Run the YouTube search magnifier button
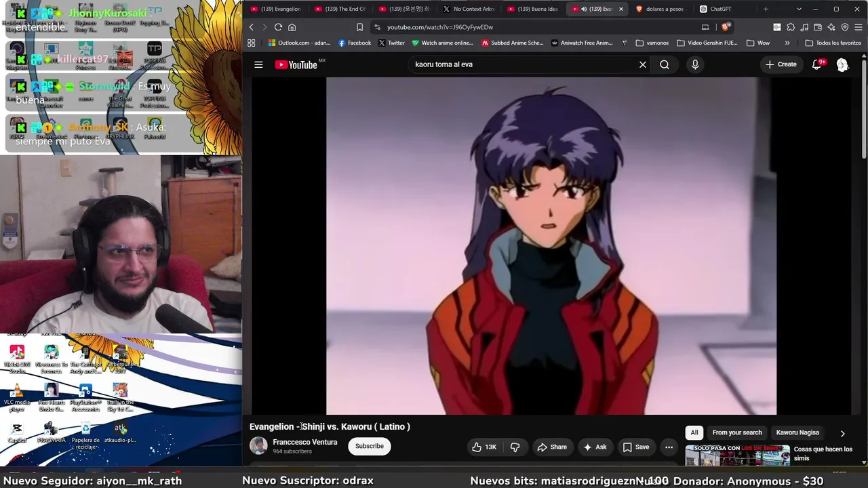Image resolution: width=868 pixels, height=488 pixels. (665, 64)
